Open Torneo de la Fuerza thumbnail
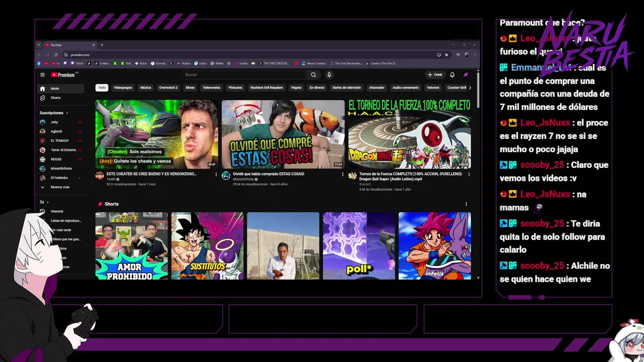This screenshot has height=362, width=644. coord(410,134)
